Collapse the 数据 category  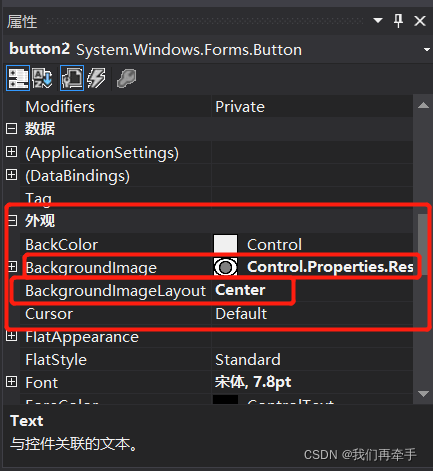(11, 128)
